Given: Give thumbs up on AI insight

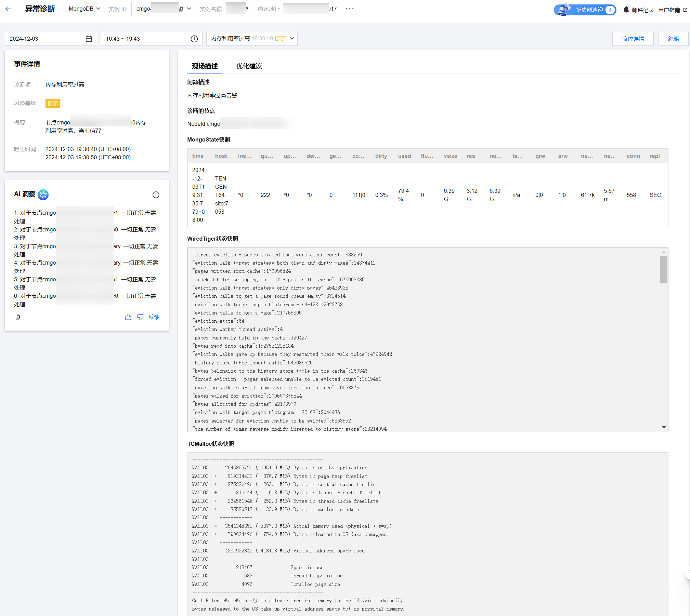Looking at the screenshot, I should (x=128, y=317).
